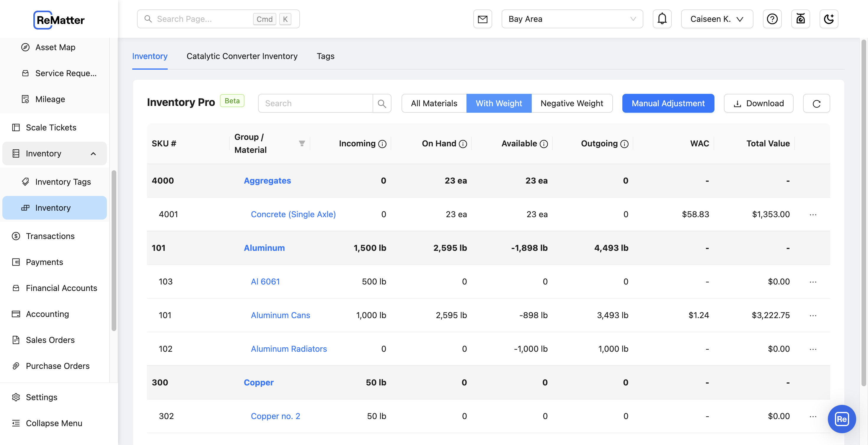Open the notifications bell
Image resolution: width=868 pixels, height=445 pixels.
662,19
